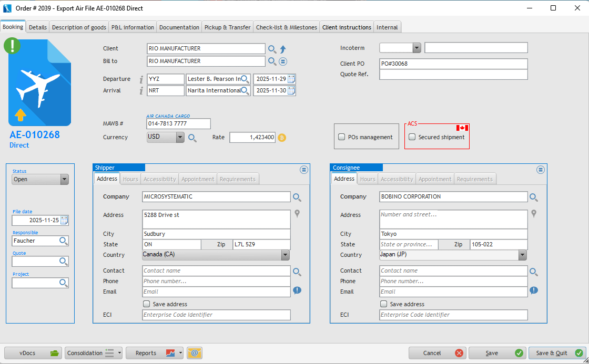Open the Incoterm dropdown
The image size is (589, 364).
(417, 48)
